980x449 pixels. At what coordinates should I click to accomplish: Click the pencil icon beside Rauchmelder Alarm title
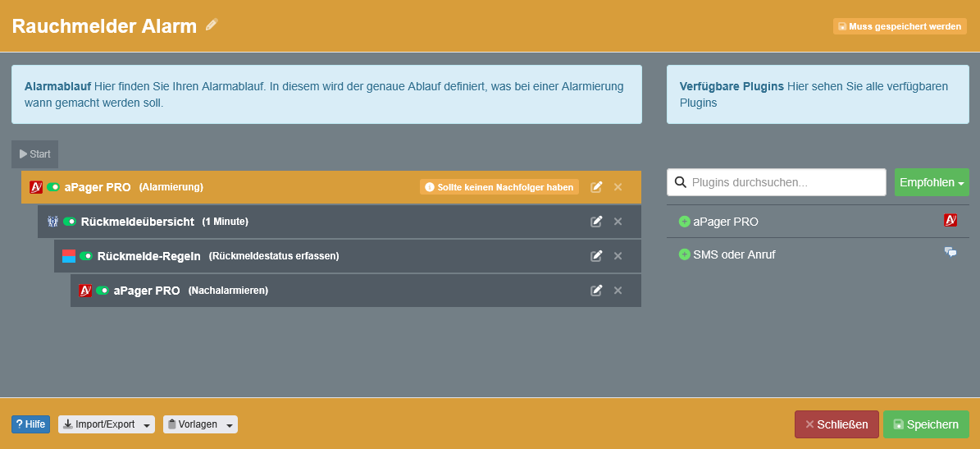click(212, 25)
